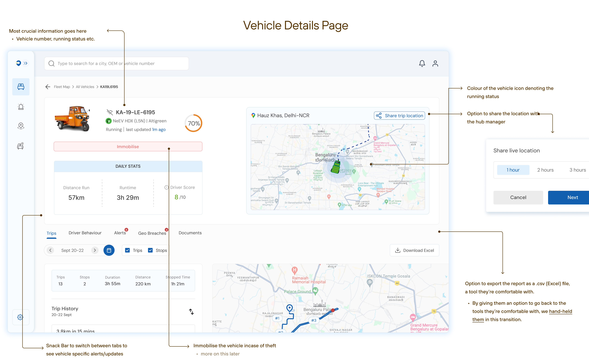Screen dimensions: 589x364
Task: Open the user profile icon
Action: 435,64
